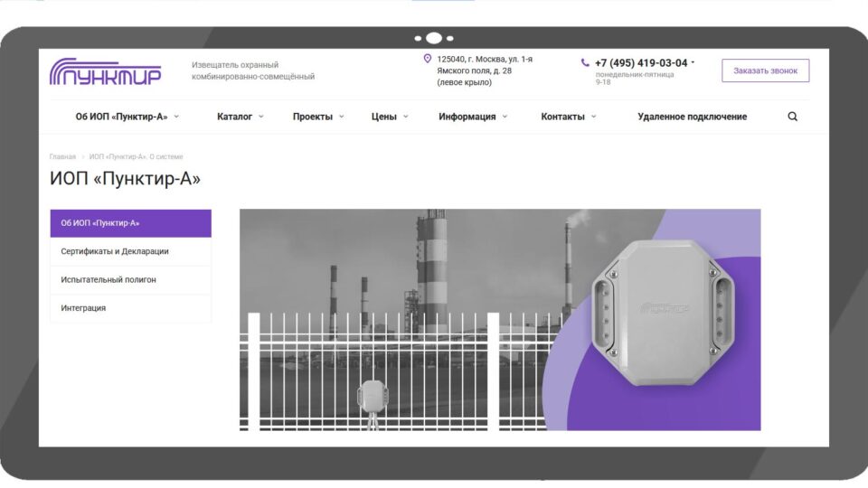
Task: Open the Об ИОП «Пунктир-А» top menu
Action: click(121, 117)
